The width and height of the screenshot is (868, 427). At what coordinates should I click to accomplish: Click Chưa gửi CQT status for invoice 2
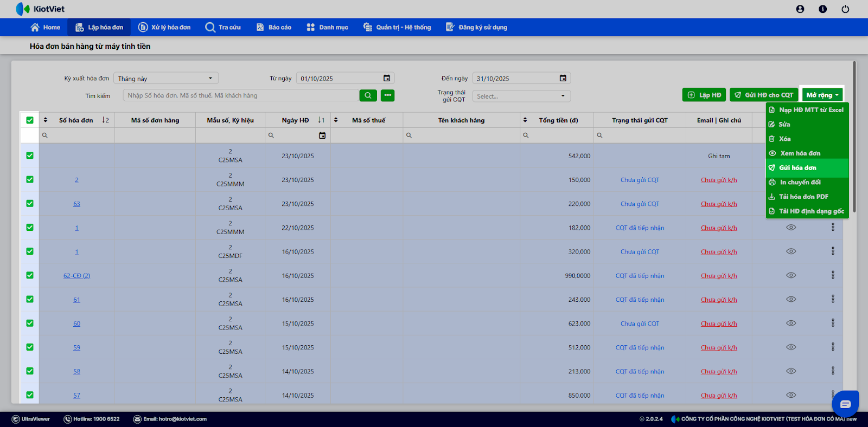tap(640, 180)
